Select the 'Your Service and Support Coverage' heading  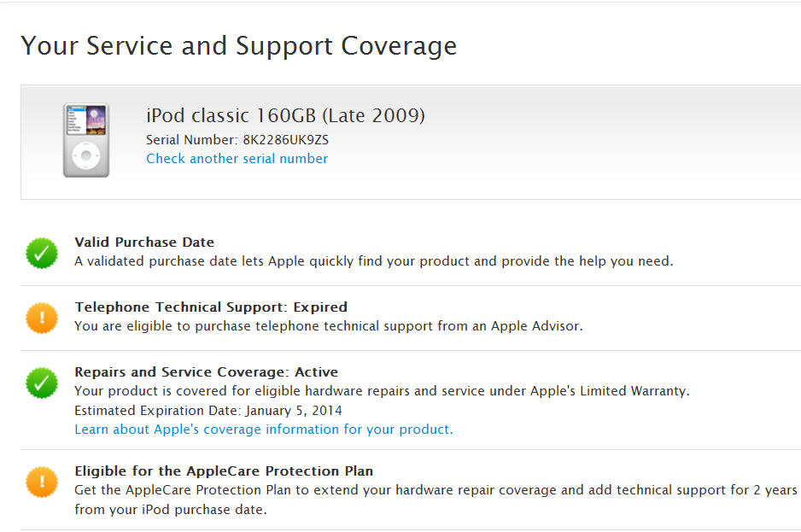click(238, 45)
